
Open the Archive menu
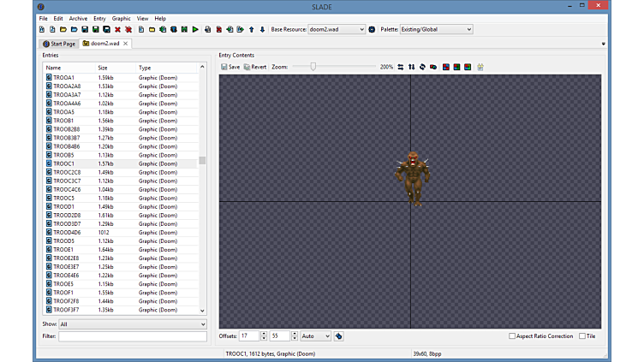78,18
